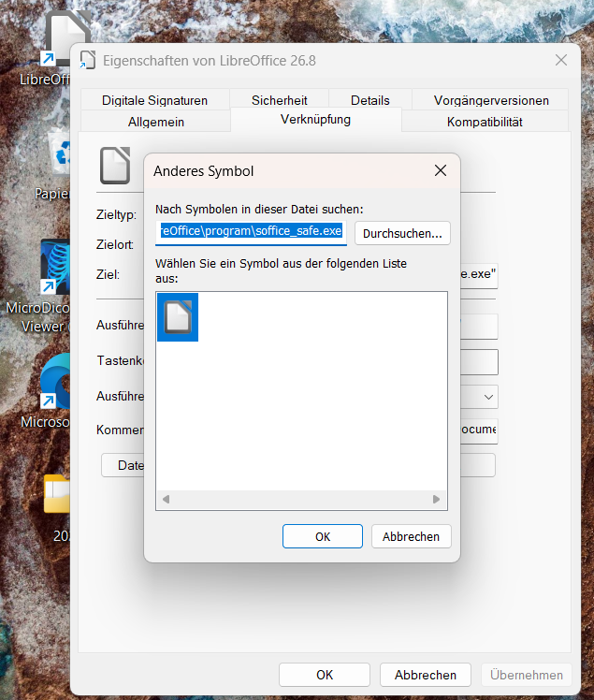Close the Eigenschaften von LibreOffice window

click(561, 60)
